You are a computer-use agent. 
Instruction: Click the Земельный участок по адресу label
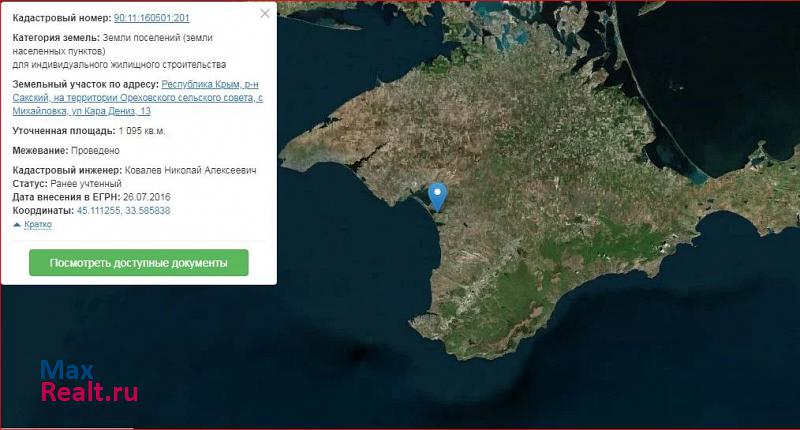click(x=85, y=85)
